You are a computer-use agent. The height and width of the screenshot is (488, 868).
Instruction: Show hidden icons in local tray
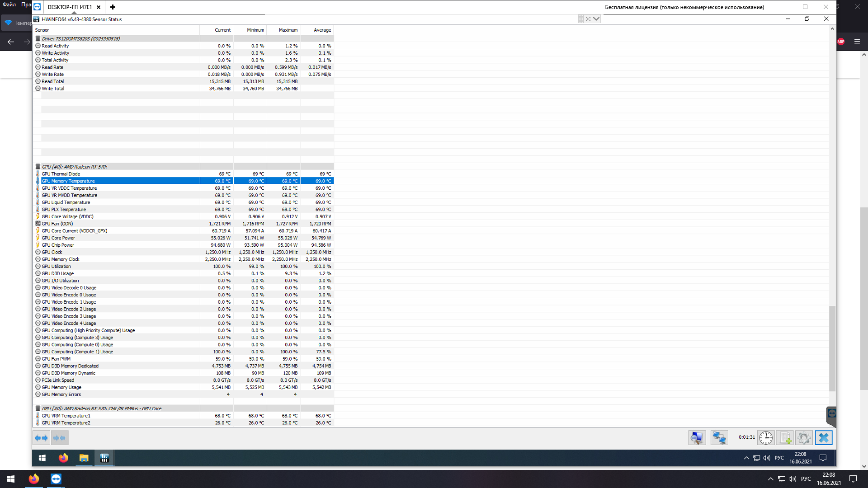pyautogui.click(x=770, y=479)
